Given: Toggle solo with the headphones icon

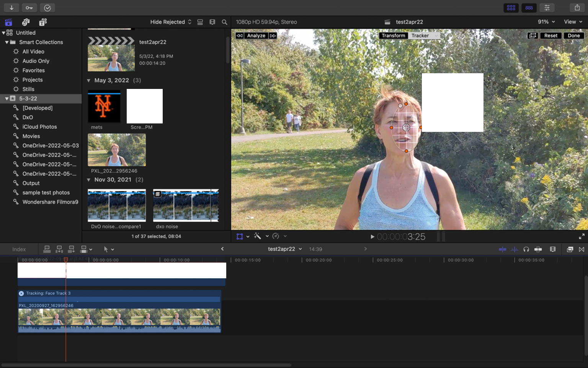Looking at the screenshot, I should (526, 249).
